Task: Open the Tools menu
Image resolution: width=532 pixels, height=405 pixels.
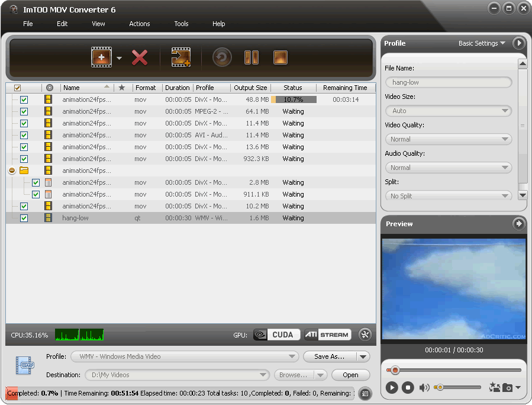Action: coord(181,24)
